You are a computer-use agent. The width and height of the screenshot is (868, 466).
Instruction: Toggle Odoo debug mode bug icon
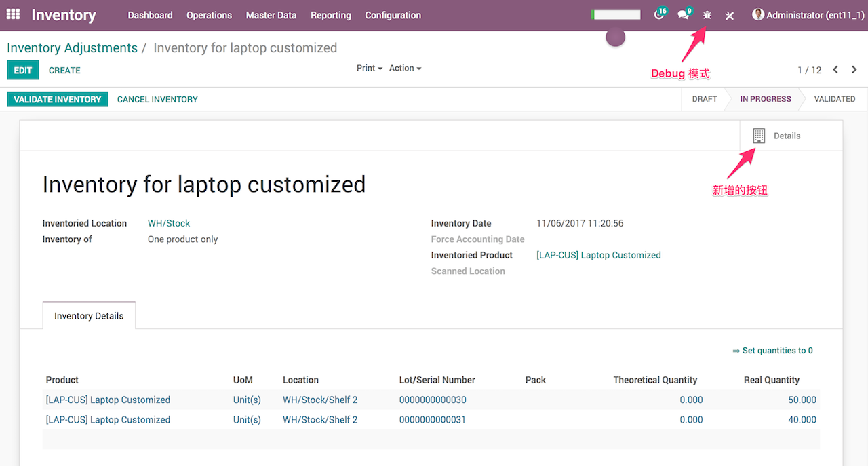pos(706,14)
